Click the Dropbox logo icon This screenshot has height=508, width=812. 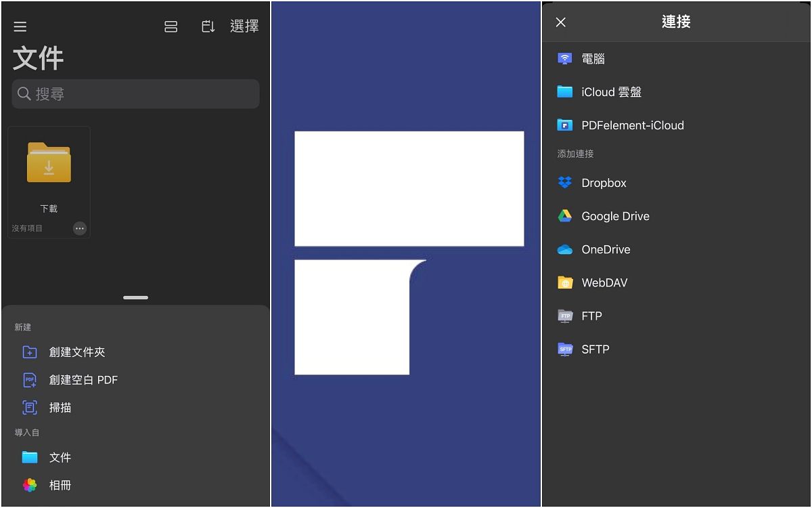pos(565,183)
